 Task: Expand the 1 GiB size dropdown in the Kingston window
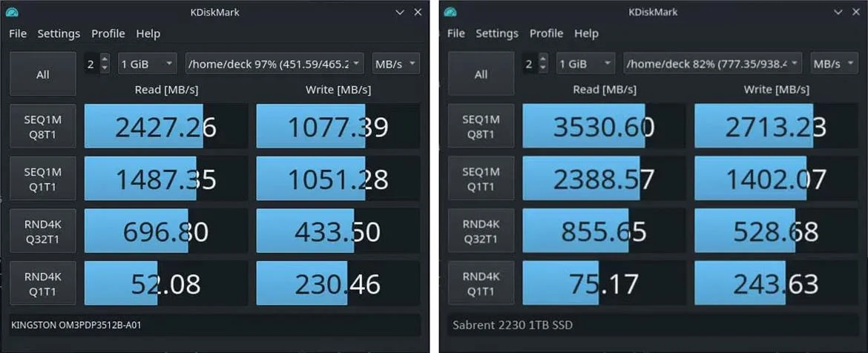[147, 64]
